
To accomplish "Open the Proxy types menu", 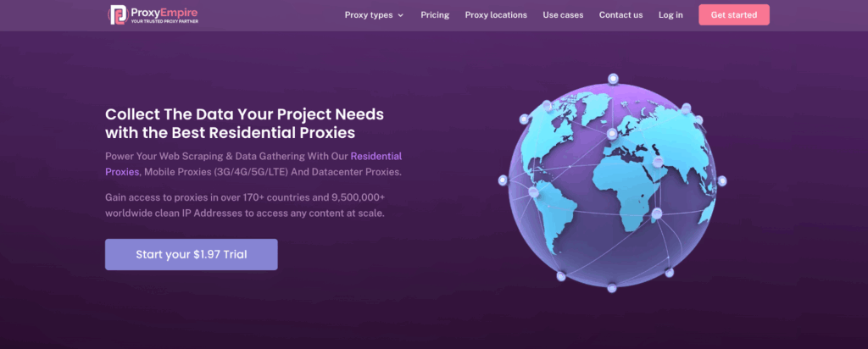I will [368, 15].
